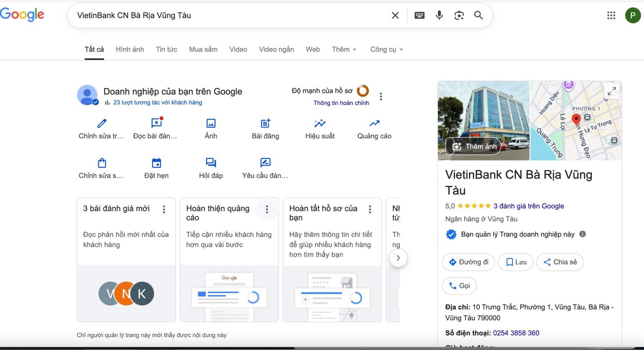Switch to the Hình ảnh tab

tap(130, 49)
